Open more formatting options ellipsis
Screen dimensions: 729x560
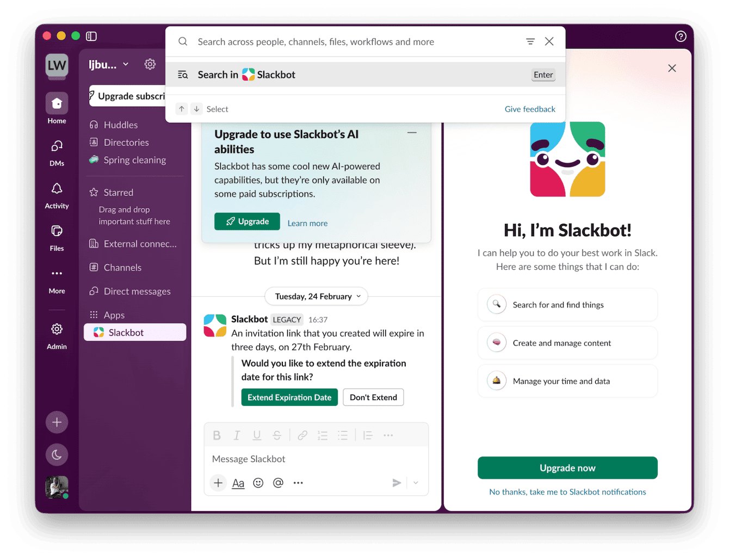tap(388, 435)
